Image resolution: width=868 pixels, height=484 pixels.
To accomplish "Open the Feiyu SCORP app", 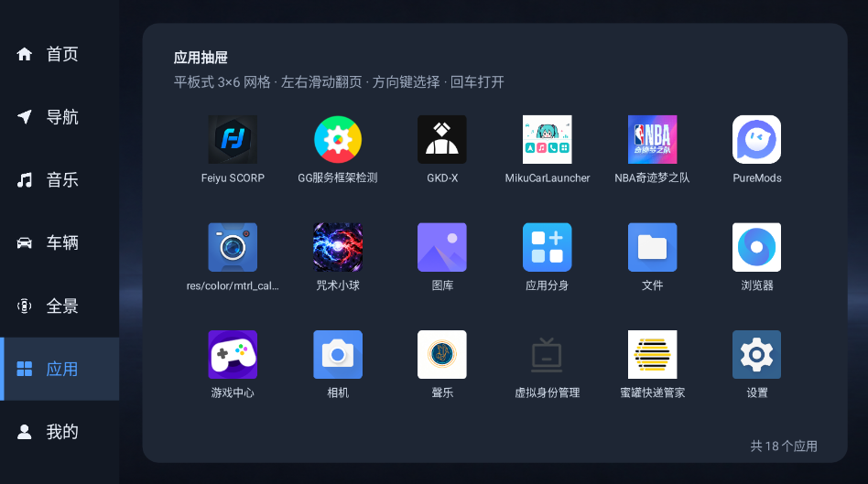I will tap(233, 139).
